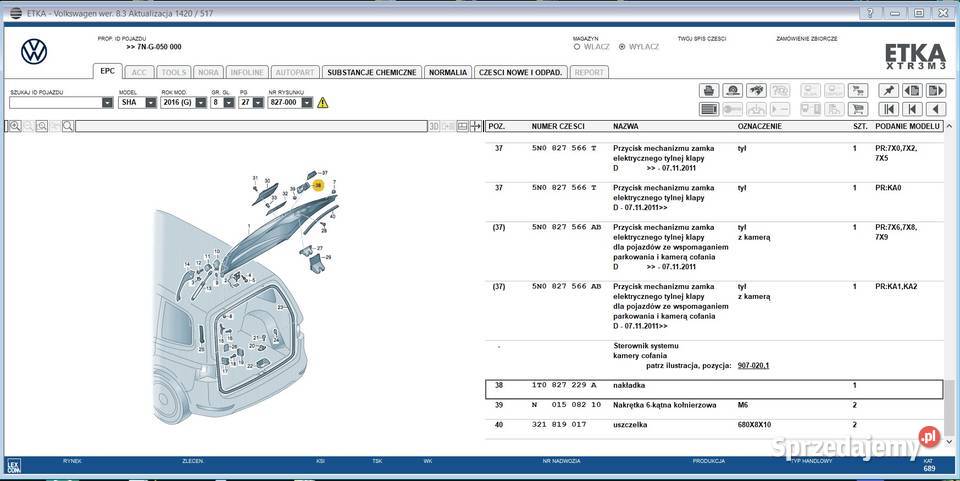The width and height of the screenshot is (960, 481).
Task: Open the SZUKAJ ID POJAZDU combo box arrow
Action: click(107, 102)
